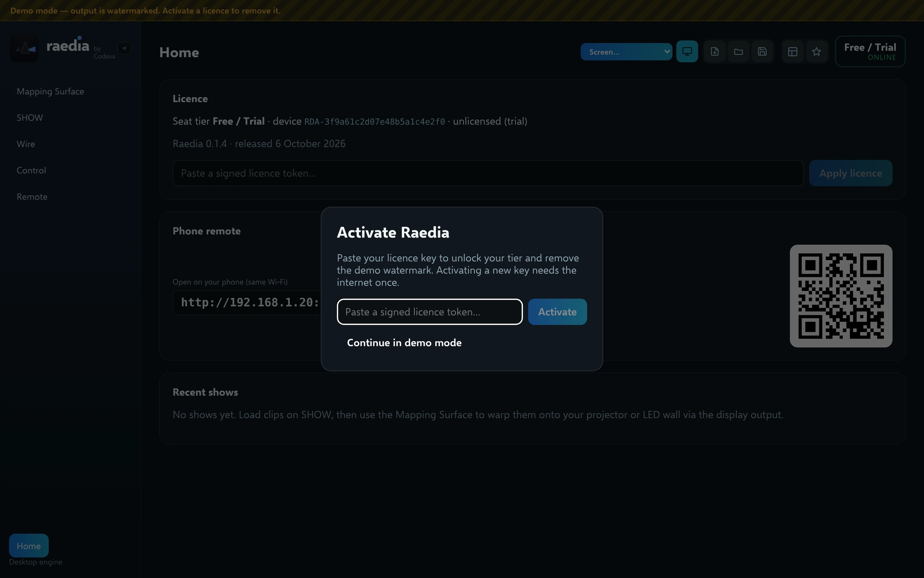Click the Activate Raedia dialog title
This screenshot has height=578, width=924.
pyautogui.click(x=393, y=232)
